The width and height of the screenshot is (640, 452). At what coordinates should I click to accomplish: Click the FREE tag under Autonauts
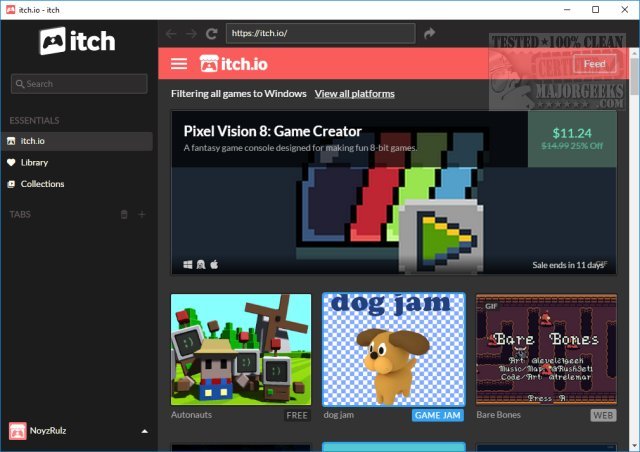coord(297,415)
